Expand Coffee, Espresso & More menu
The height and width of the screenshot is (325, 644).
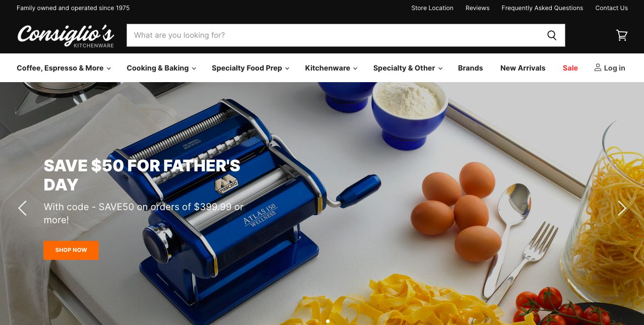[63, 68]
